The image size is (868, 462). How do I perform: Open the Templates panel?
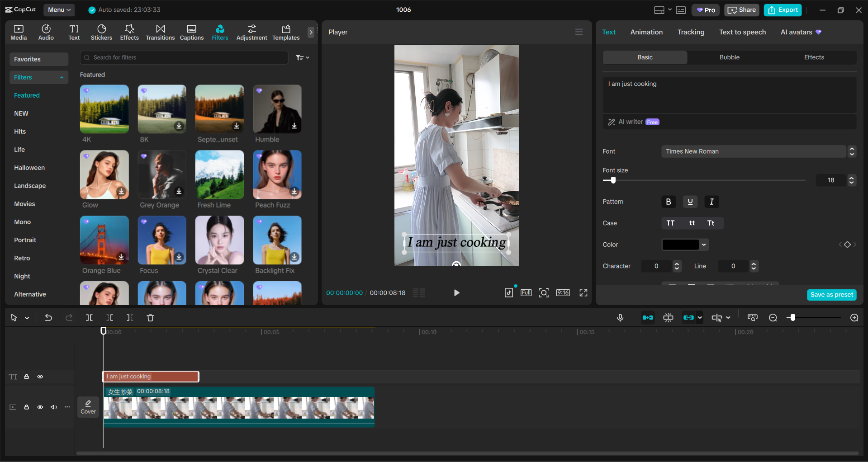point(285,32)
